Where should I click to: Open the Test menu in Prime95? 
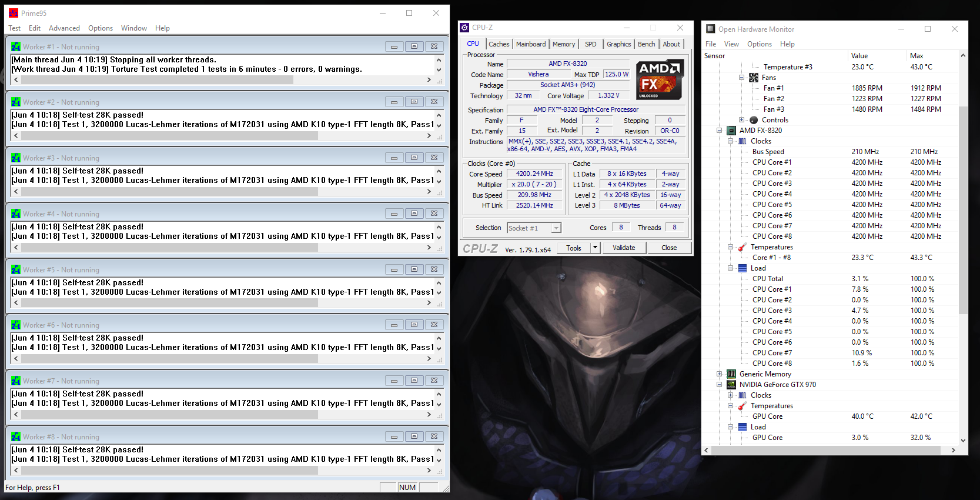pos(15,28)
